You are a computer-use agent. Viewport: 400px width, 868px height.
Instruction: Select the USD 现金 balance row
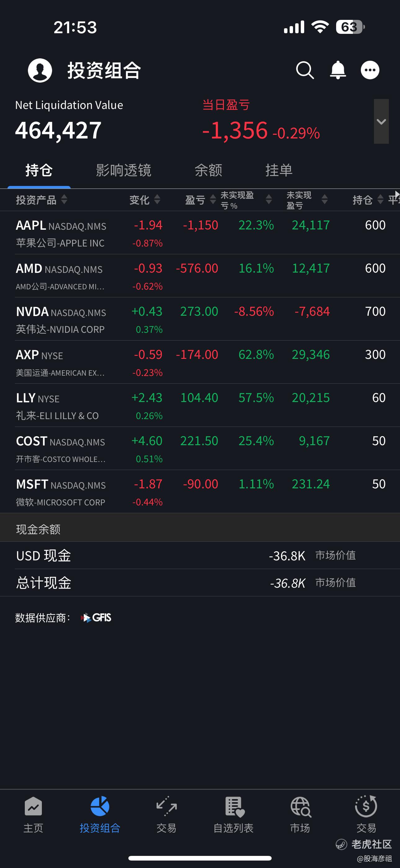200,556
